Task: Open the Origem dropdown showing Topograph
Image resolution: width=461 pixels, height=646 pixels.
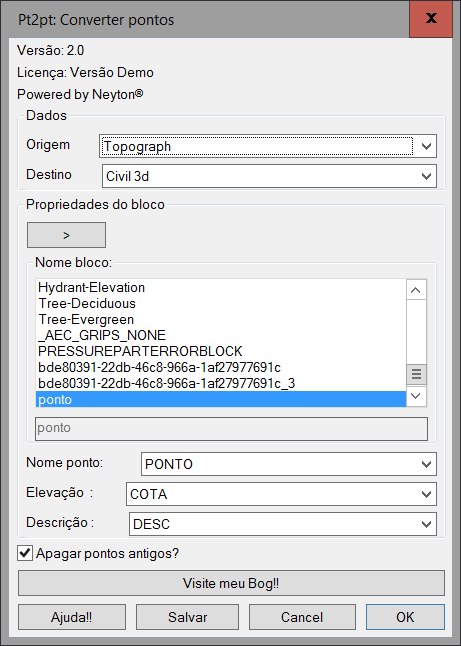Action: coord(268,146)
